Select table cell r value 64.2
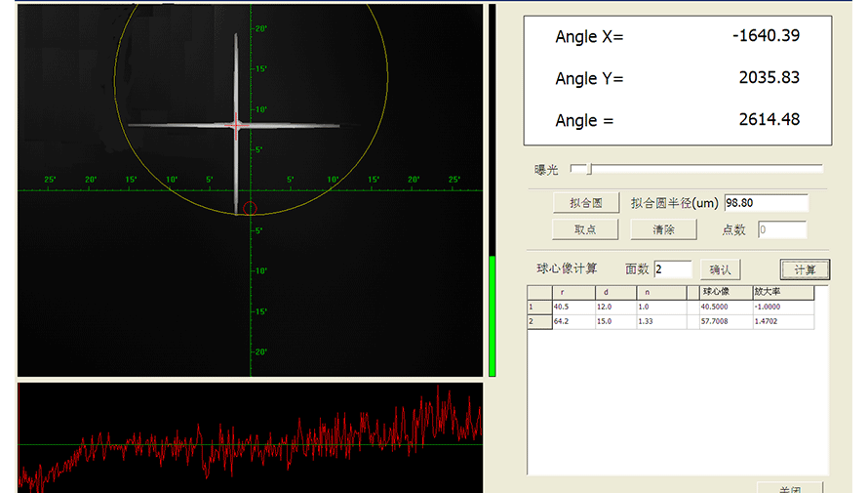Screen dimensions: 868x493 (573, 321)
